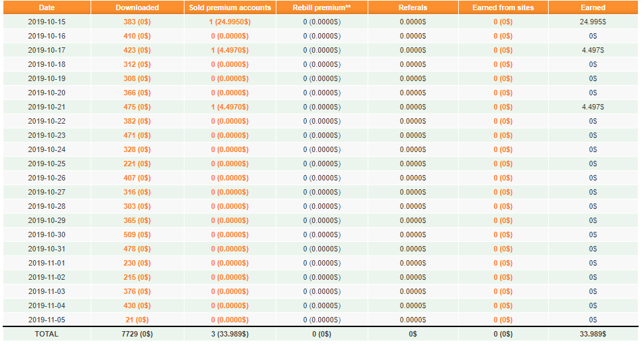Select the 2019-11-05 date cell
Screen dimensions: 644x346
(47, 320)
